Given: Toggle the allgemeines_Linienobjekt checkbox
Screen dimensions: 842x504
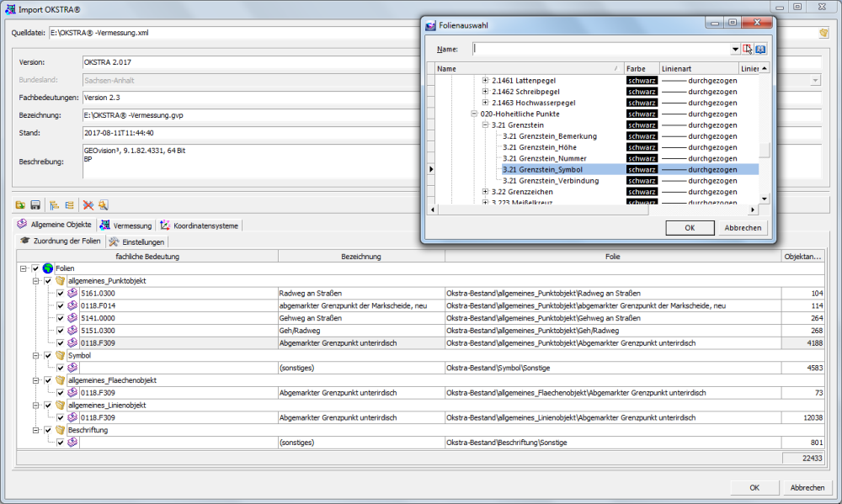Looking at the screenshot, I should (48, 406).
